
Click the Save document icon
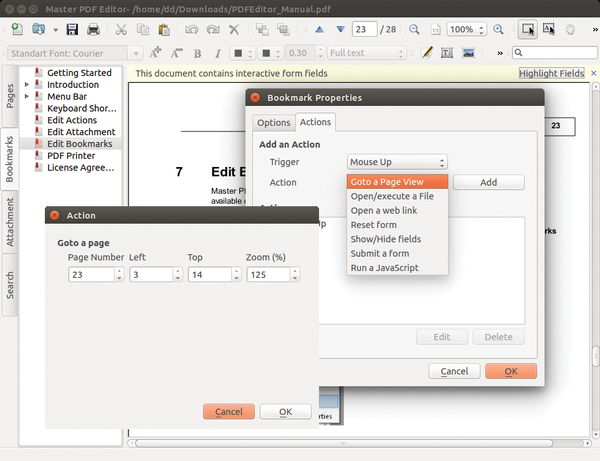coord(70,30)
